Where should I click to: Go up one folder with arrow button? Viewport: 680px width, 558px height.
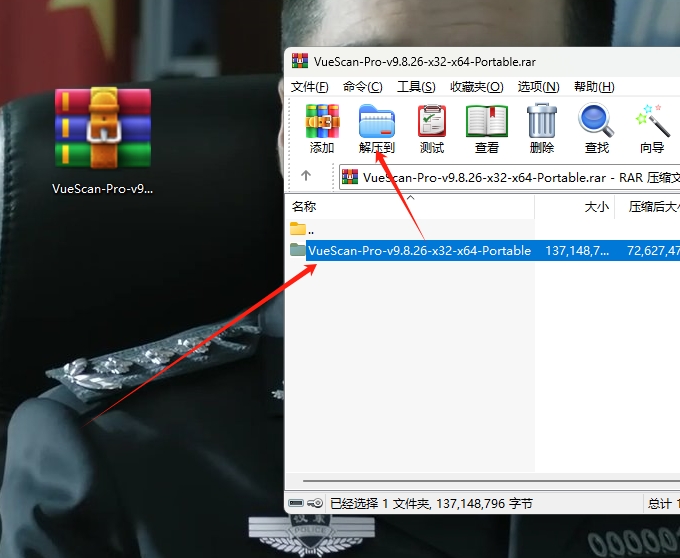coord(306,175)
